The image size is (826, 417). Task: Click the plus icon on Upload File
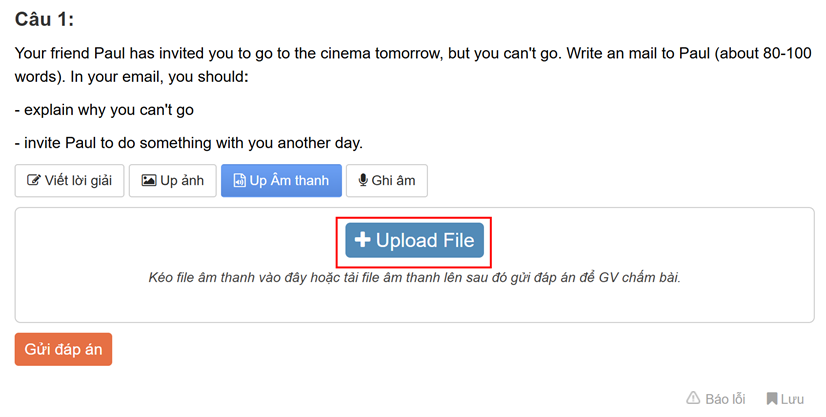click(363, 241)
